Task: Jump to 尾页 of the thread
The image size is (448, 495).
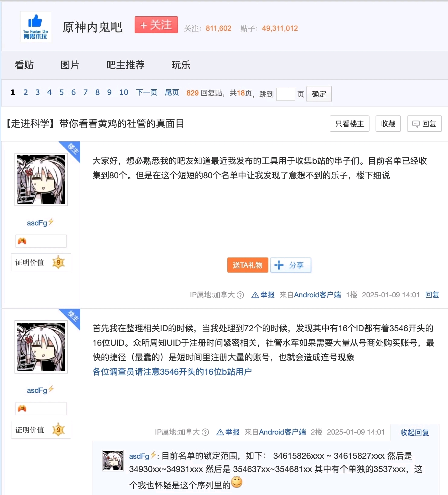Action: tap(172, 92)
